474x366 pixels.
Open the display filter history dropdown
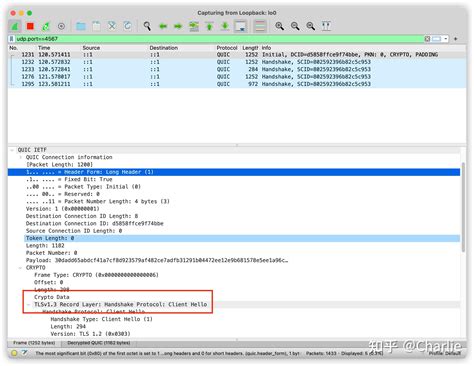[x=446, y=39]
